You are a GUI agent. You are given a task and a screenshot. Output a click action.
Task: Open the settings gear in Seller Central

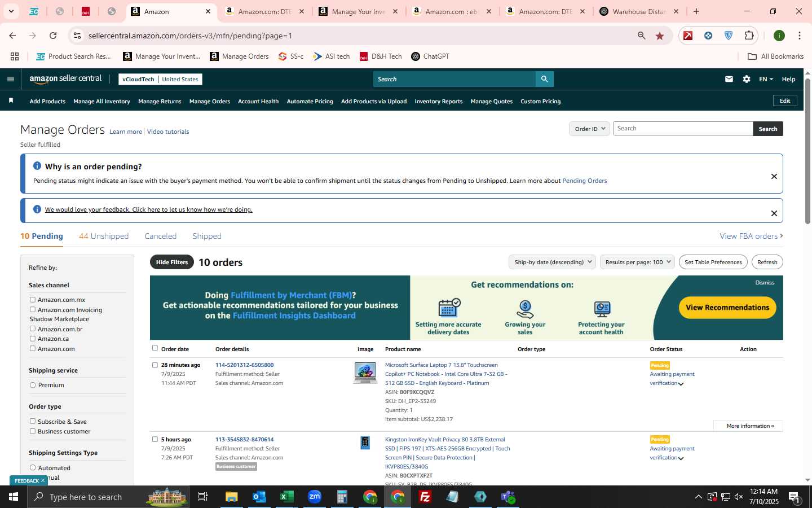(x=747, y=79)
